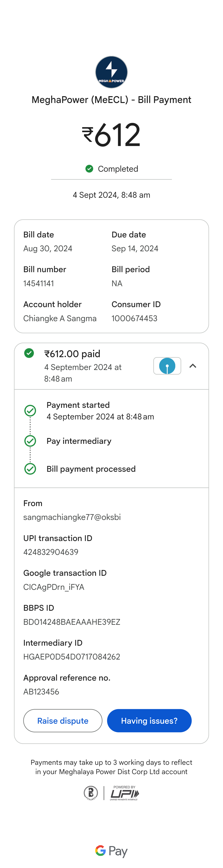Collapse payment details with the chevron arrow
The image size is (223, 868).
[x=193, y=366]
